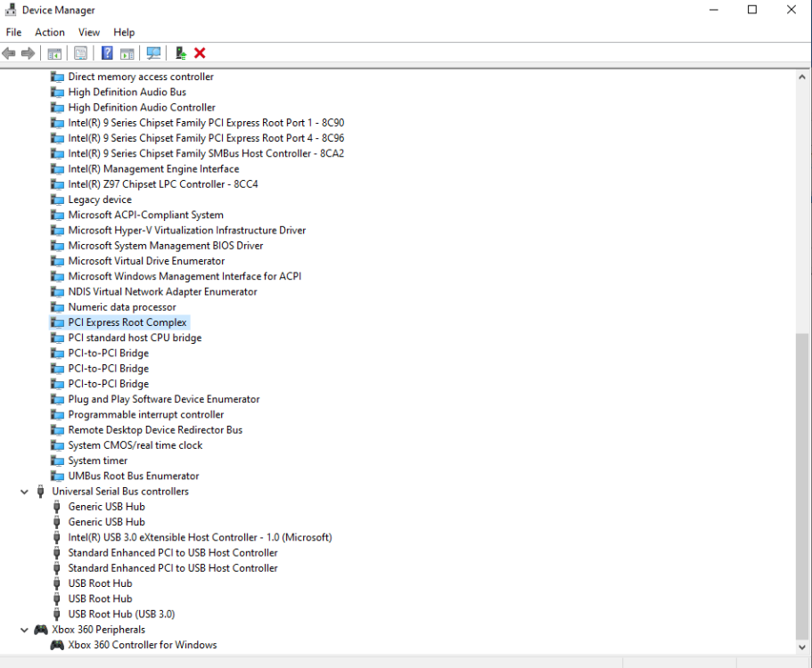
Task: Open the View menu
Action: pyautogui.click(x=89, y=32)
